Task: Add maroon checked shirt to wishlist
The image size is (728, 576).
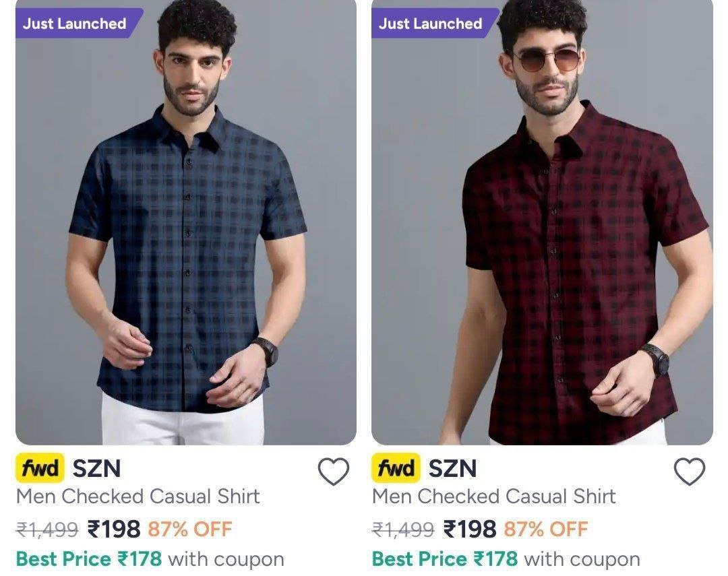Action: [690, 471]
